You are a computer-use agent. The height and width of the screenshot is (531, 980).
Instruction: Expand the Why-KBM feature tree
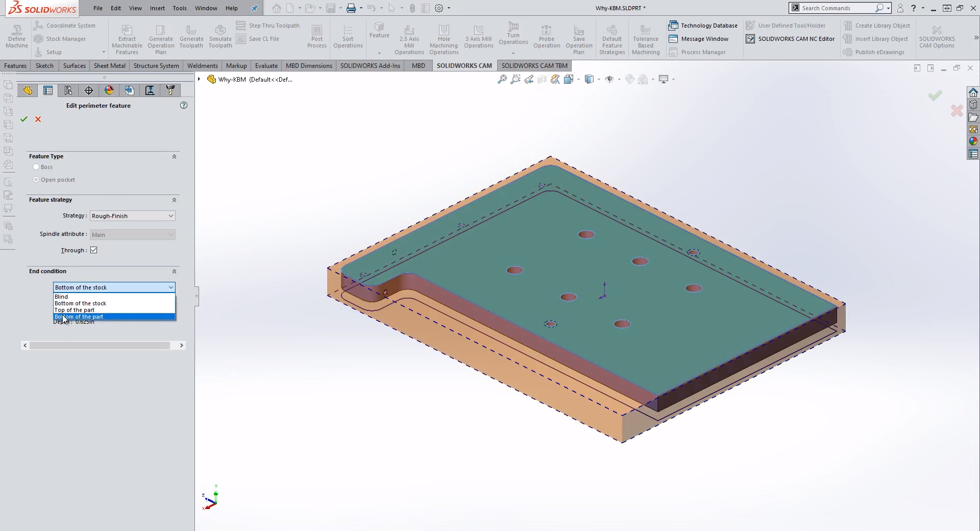(199, 79)
